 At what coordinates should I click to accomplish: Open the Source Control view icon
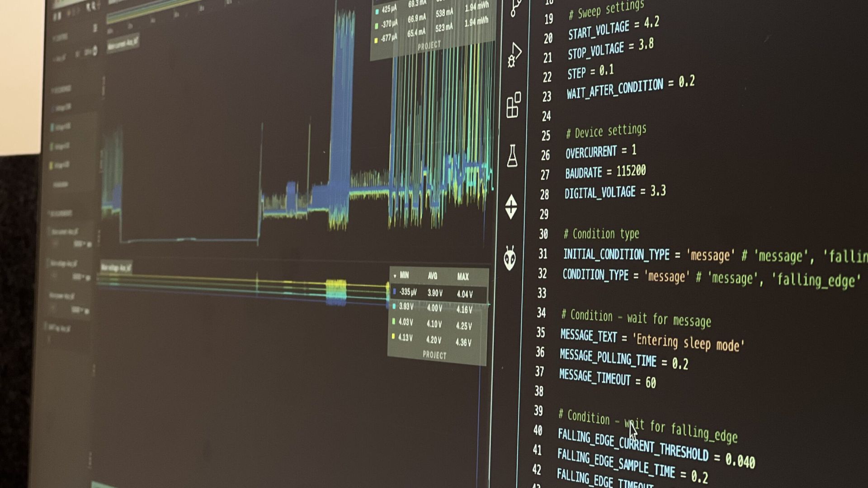tap(515, 8)
